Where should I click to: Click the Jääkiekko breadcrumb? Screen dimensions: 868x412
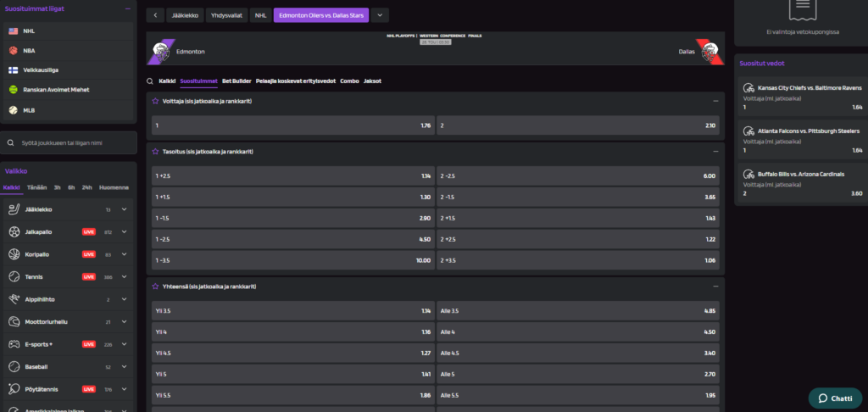185,15
